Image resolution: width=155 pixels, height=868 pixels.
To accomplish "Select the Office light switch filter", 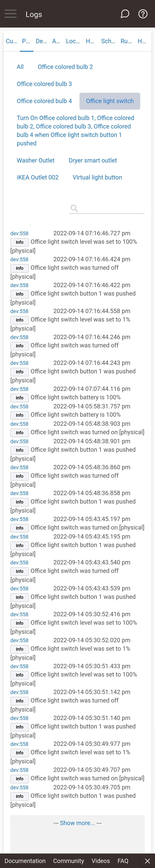I will click(x=110, y=101).
